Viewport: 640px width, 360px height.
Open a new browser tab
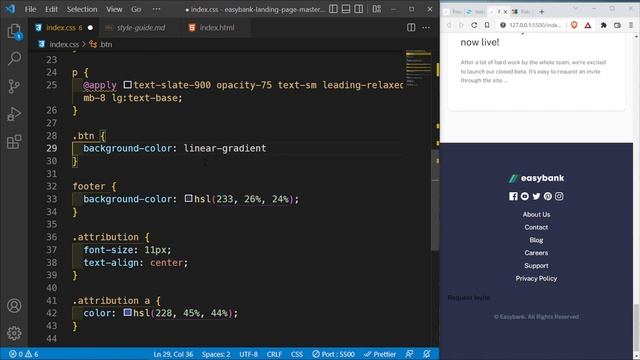coord(542,12)
